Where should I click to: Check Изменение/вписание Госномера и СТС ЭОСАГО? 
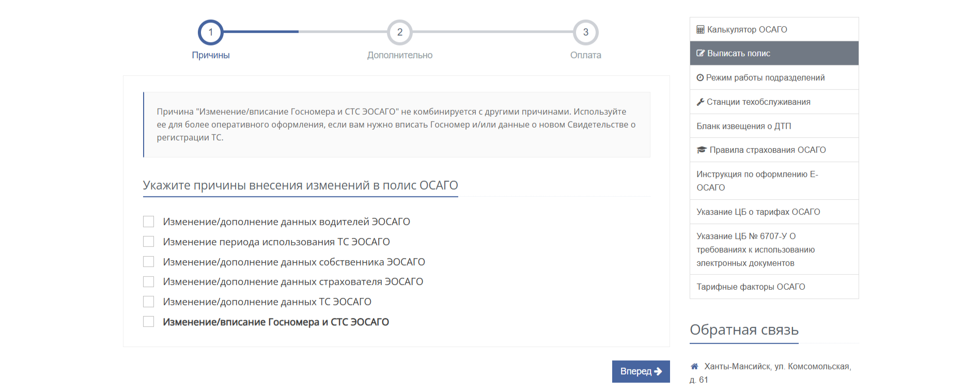[x=148, y=322]
